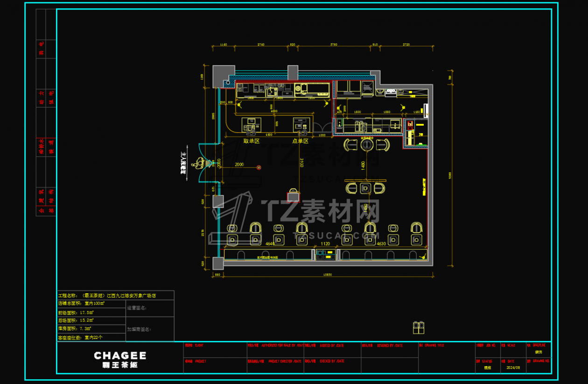Image resolution: width=588 pixels, height=384 pixels.
Task: Select the 4640 seating dimension text
Action: [270, 244]
